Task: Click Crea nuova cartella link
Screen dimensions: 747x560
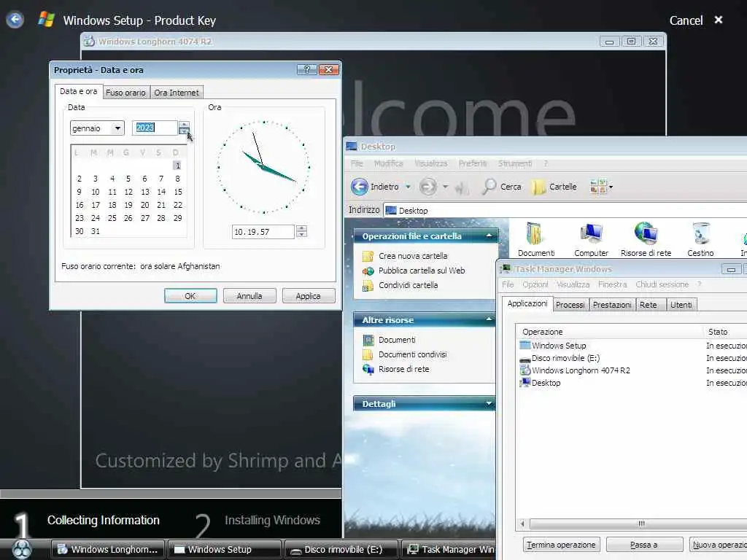Action: [x=413, y=256]
